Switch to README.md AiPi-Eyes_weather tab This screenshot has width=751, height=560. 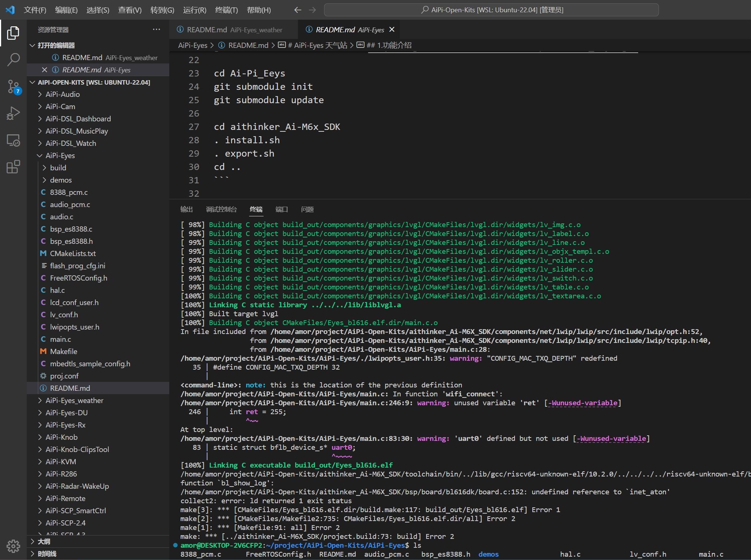(x=234, y=30)
